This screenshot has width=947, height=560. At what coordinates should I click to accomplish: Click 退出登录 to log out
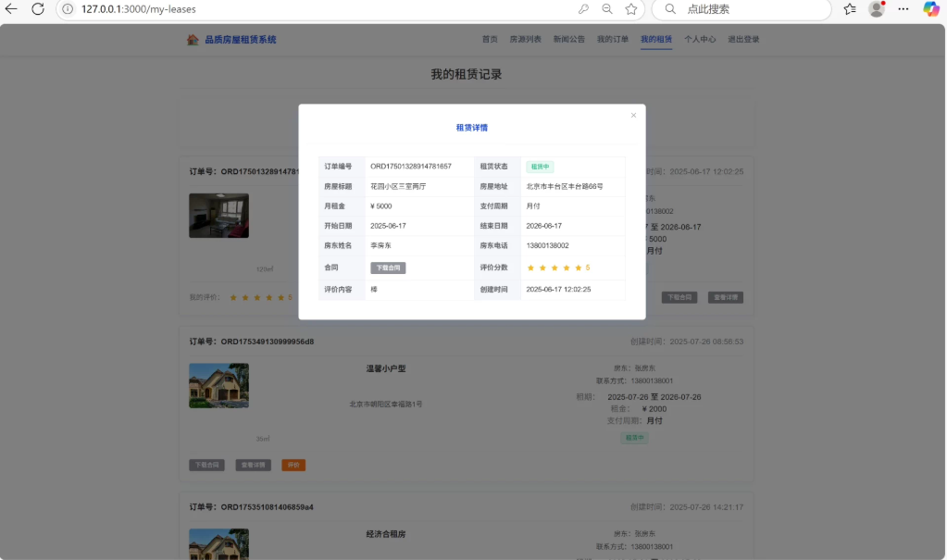click(x=743, y=39)
